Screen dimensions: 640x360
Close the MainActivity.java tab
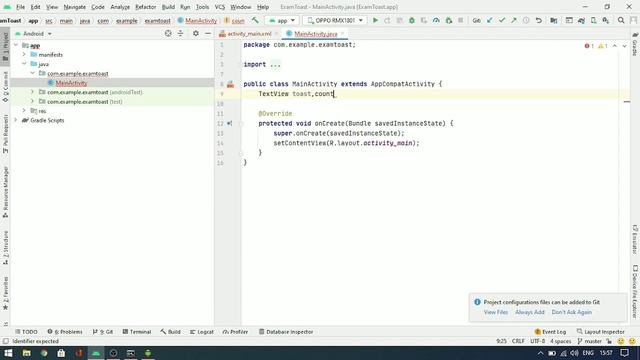343,34
